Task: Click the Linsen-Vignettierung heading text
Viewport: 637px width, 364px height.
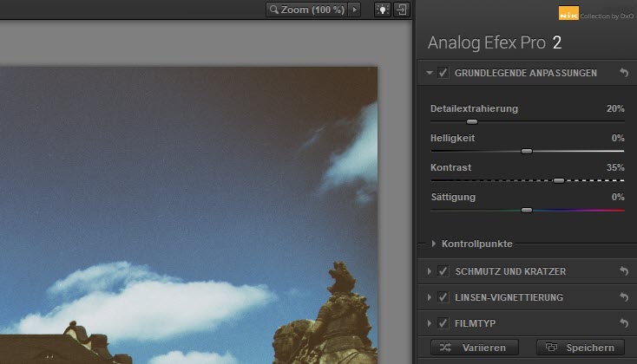Action: click(x=509, y=297)
